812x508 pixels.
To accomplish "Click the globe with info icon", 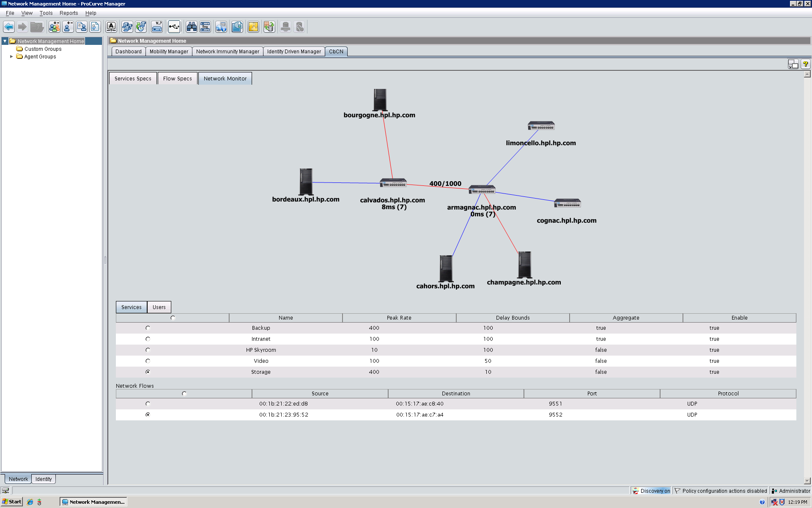I will (x=221, y=27).
